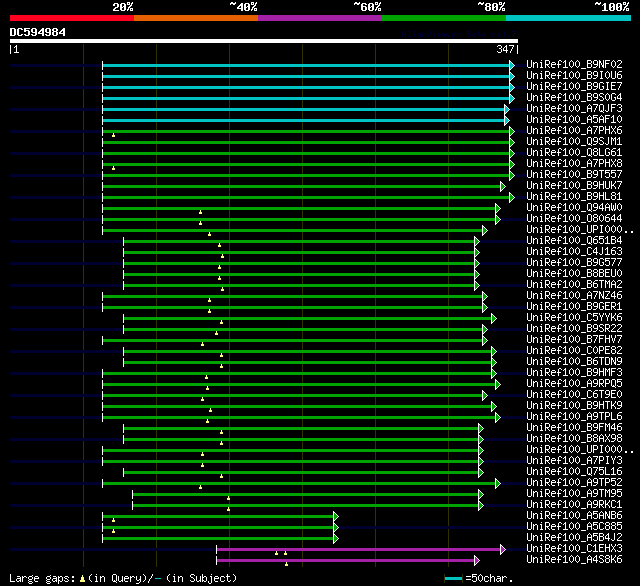Select the UniRef100_A9TM95 label
Screen dimensions: 640x586
(574, 494)
